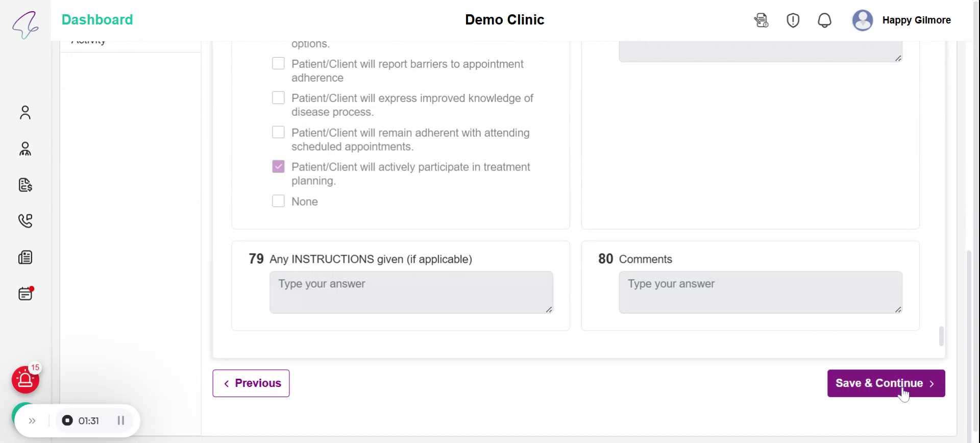This screenshot has height=443, width=980.
Task: Check 'express improved knowledge of disease process'
Action: 278,97
